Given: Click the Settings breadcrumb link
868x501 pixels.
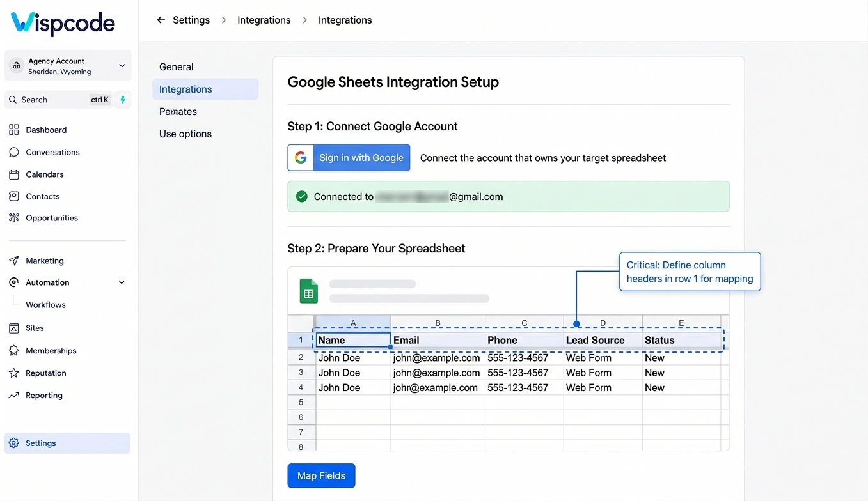Looking at the screenshot, I should 191,20.
